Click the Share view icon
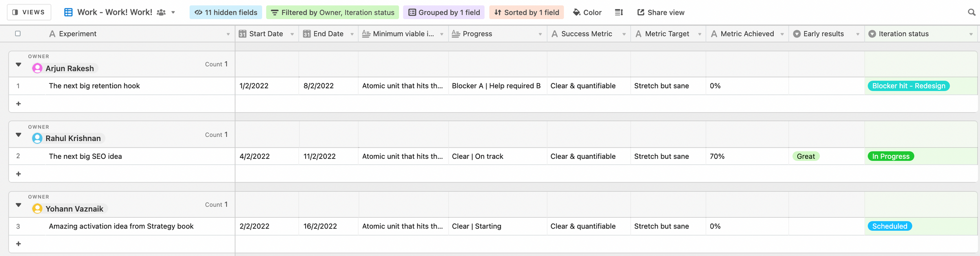The width and height of the screenshot is (980, 256). (641, 12)
